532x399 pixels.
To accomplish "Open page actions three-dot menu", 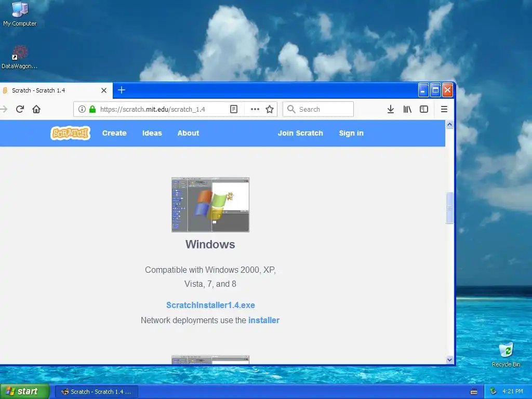I will tap(255, 109).
